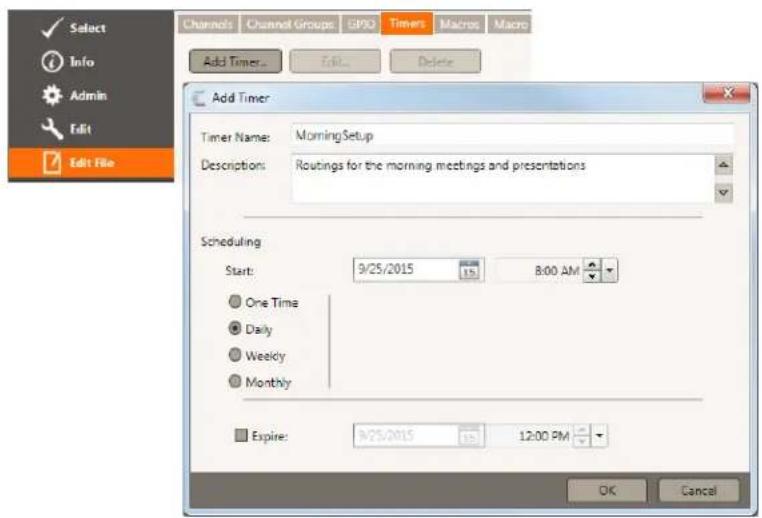Increase Expire time with up spinner
The height and width of the screenshot is (518, 762).
coord(582,431)
